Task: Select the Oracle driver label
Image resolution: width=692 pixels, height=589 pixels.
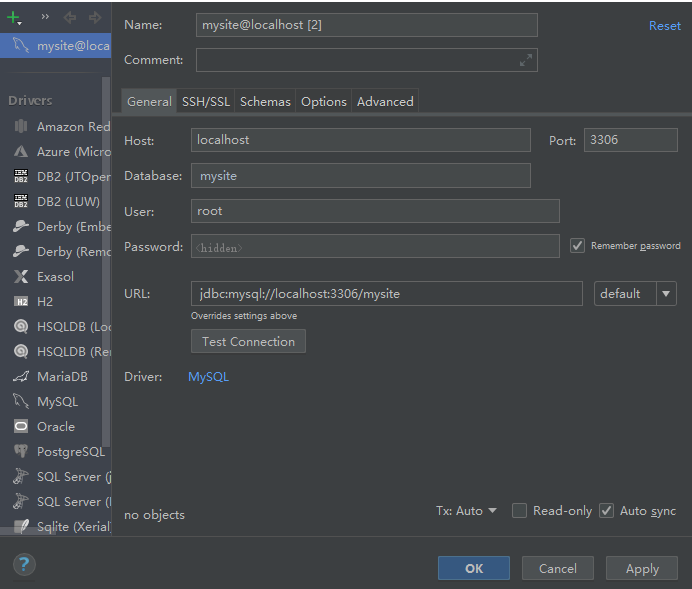Action: point(56,427)
